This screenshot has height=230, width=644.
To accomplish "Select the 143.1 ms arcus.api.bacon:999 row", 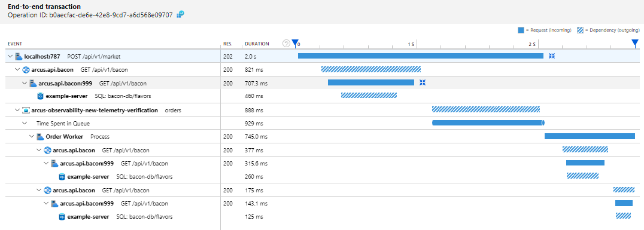I will coord(322,203).
